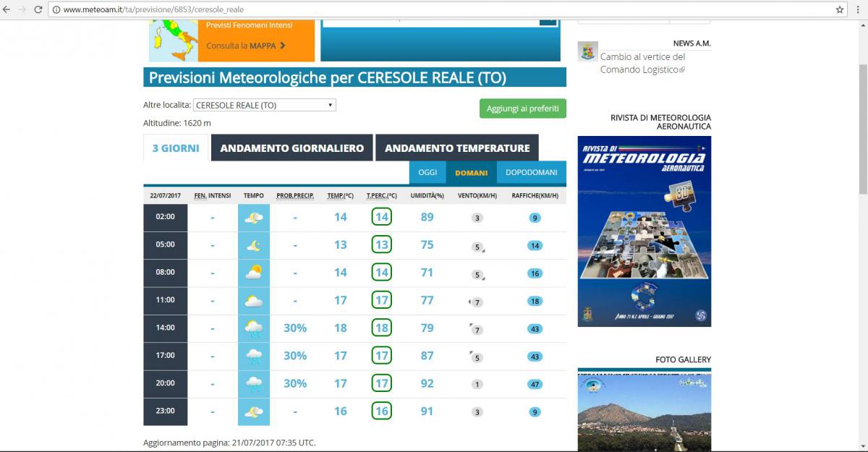Click the Aggiornamento pagina timestamp text
Image resolution: width=868 pixels, height=452 pixels.
point(229,443)
